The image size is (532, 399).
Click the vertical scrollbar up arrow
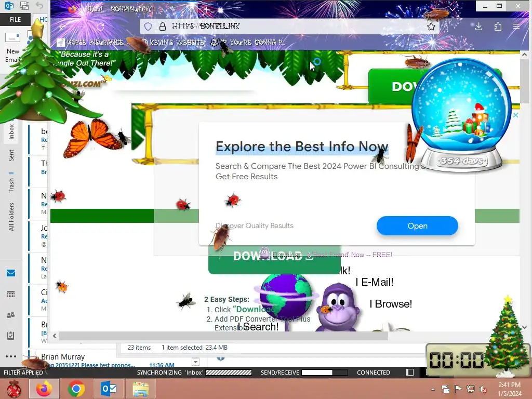(524, 54)
